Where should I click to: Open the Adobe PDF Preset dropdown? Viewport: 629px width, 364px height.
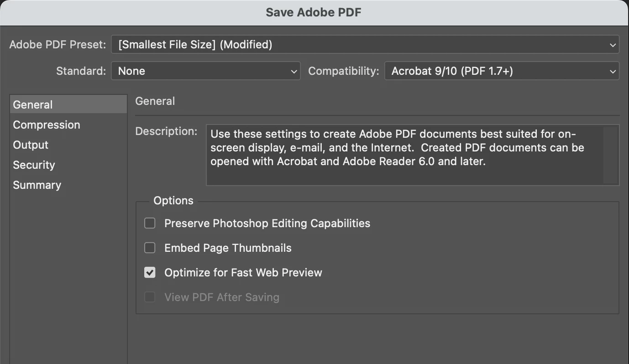click(365, 45)
